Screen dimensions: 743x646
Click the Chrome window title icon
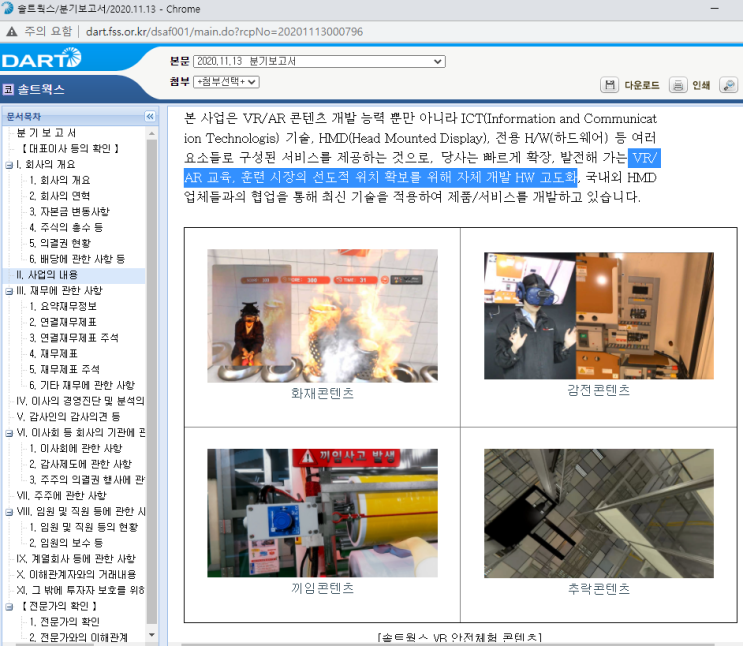click(7, 9)
